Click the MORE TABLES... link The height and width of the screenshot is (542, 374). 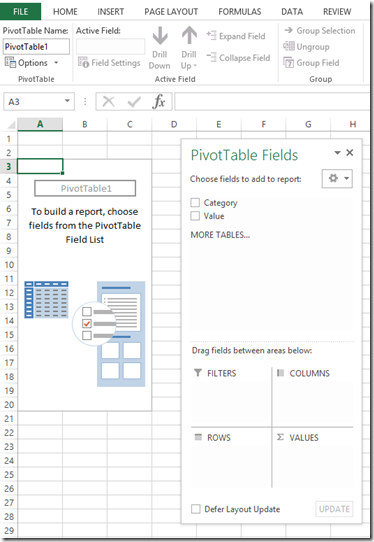coord(220,235)
